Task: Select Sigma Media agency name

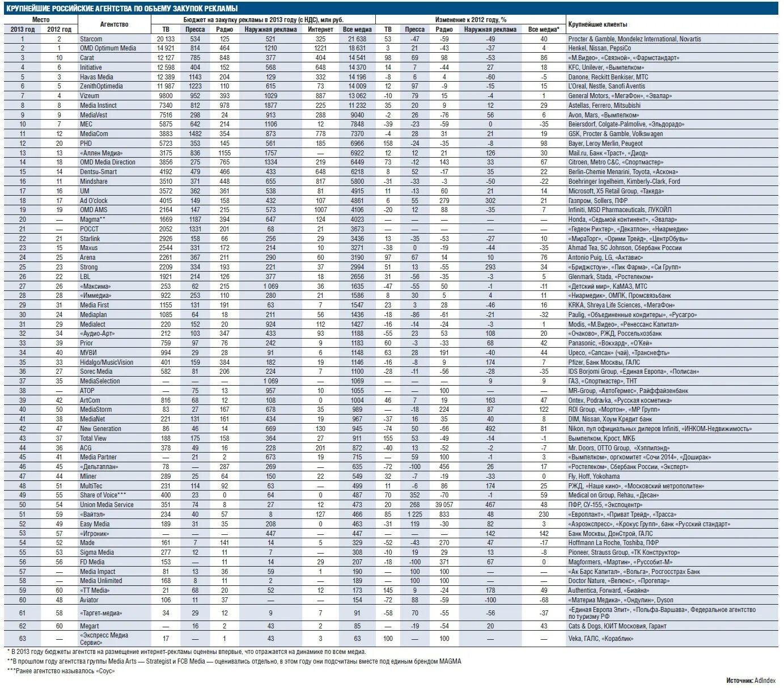Action: [x=97, y=552]
